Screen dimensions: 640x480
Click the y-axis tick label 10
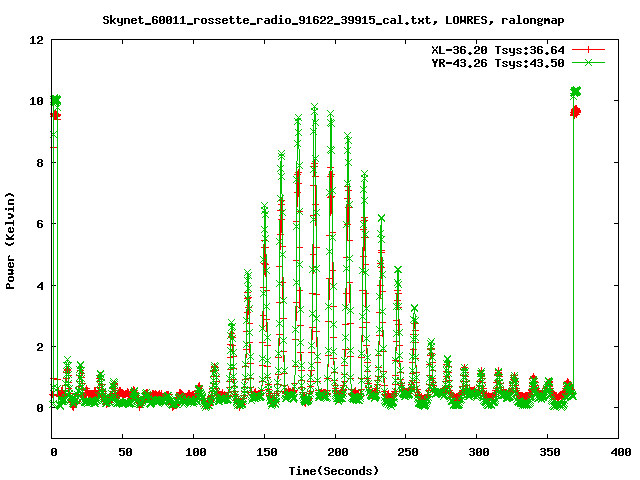click(x=36, y=101)
